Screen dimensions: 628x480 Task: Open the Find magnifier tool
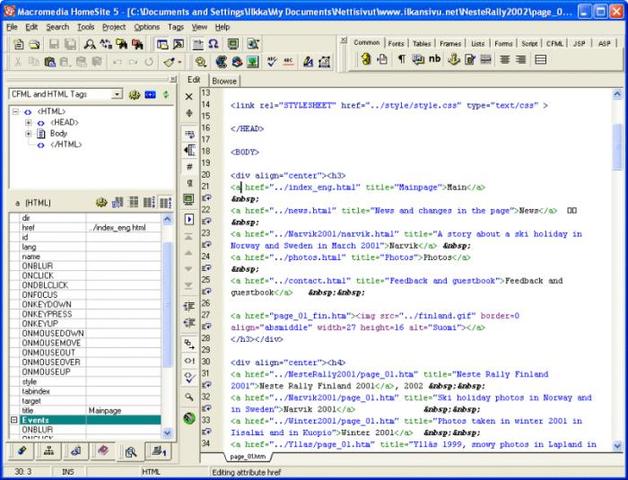click(89, 44)
